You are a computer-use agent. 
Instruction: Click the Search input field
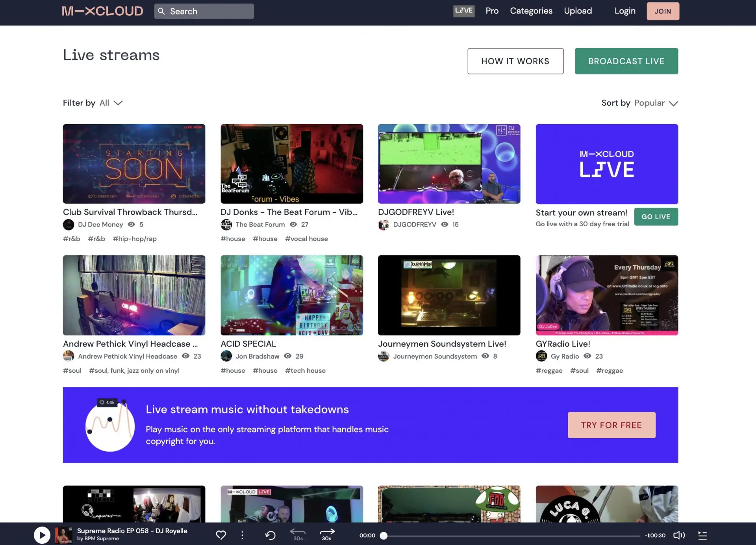pos(209,11)
